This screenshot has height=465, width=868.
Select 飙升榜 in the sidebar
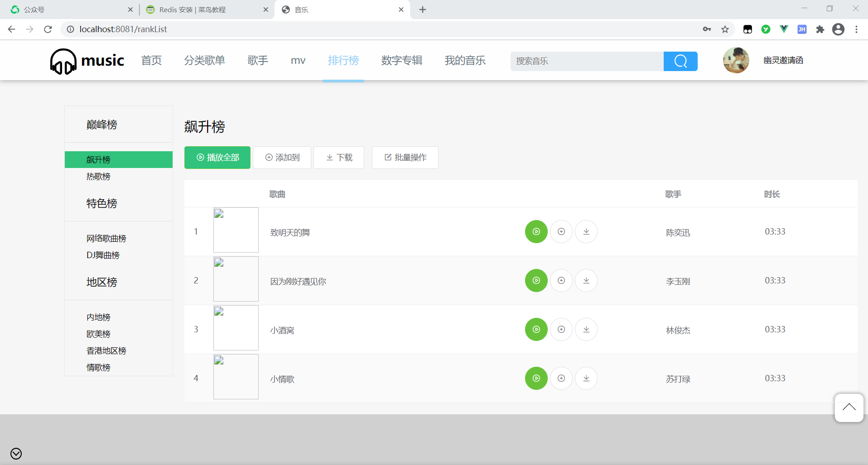coord(119,159)
